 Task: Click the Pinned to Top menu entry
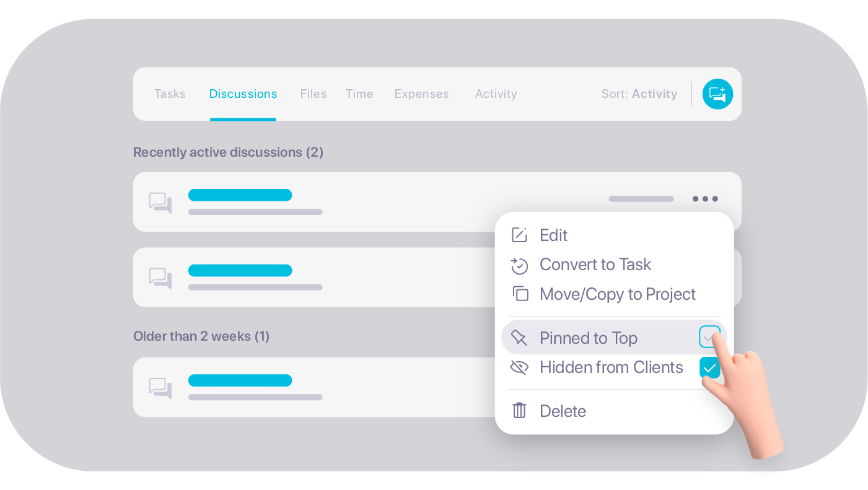point(614,338)
